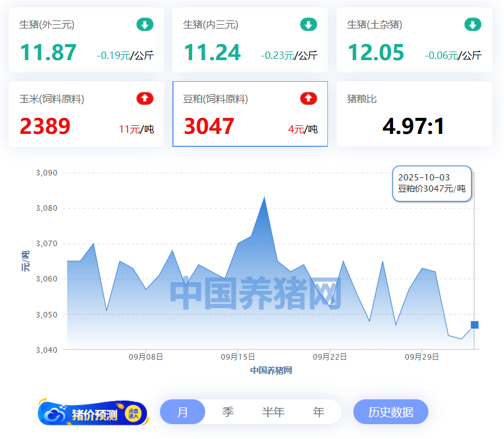Click red up arrow on 玉米 card
The width and height of the screenshot is (504, 439).
pyautogui.click(x=144, y=99)
